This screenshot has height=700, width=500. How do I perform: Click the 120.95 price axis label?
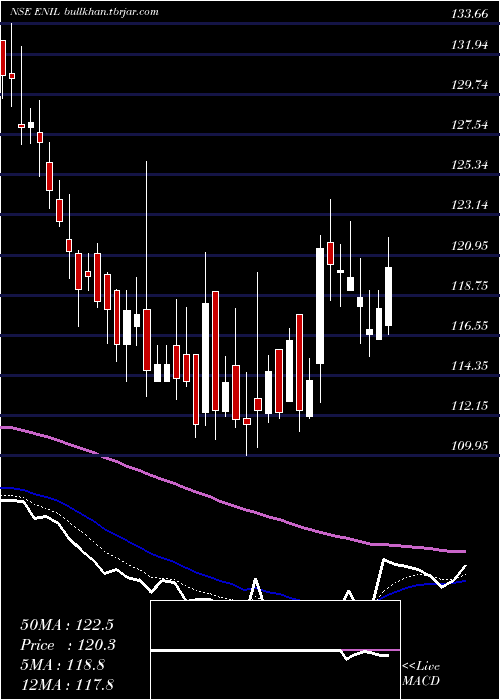click(x=469, y=246)
